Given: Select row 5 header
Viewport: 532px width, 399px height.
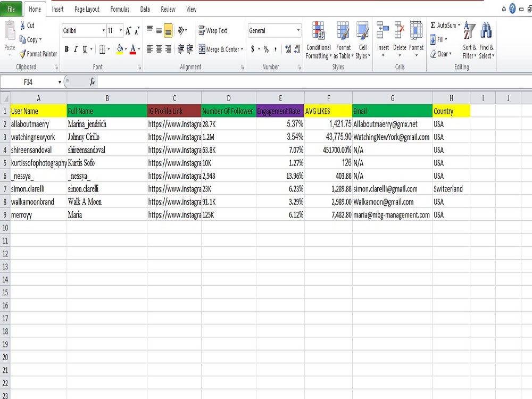Looking at the screenshot, I should 5,163.
